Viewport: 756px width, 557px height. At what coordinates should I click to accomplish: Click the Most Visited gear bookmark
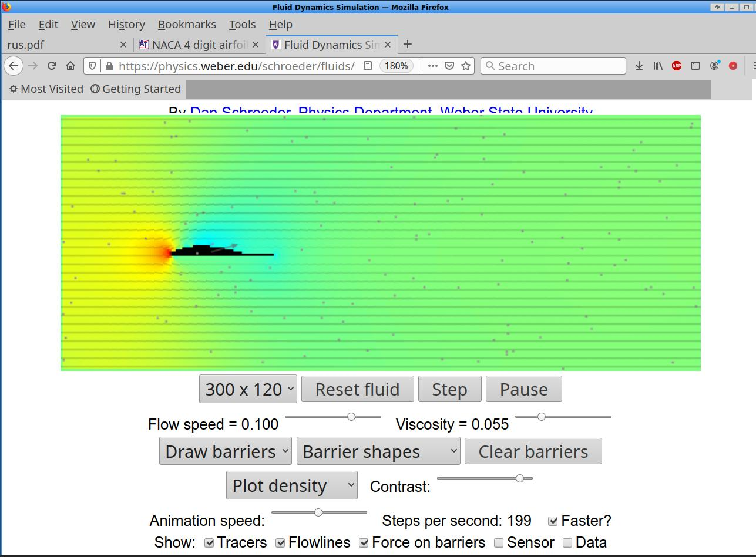[x=46, y=89]
